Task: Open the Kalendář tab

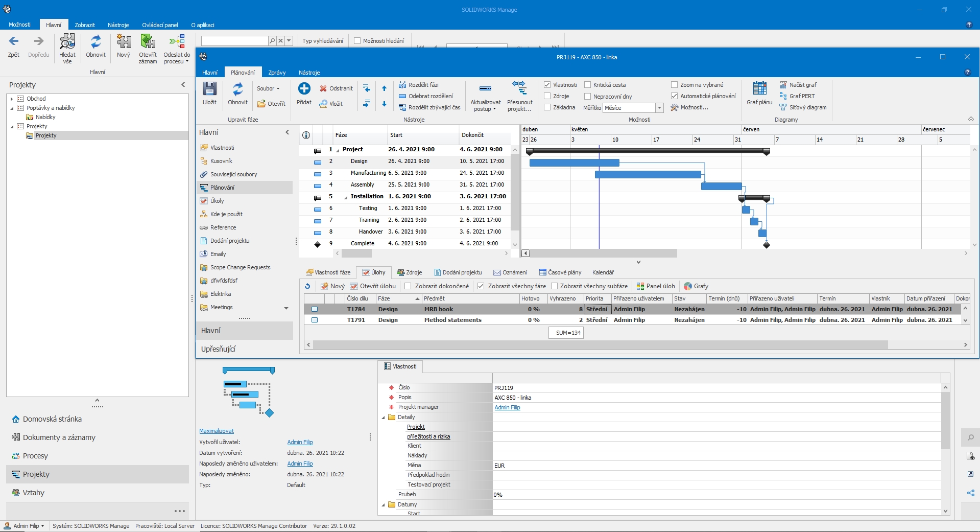Action: (x=603, y=272)
